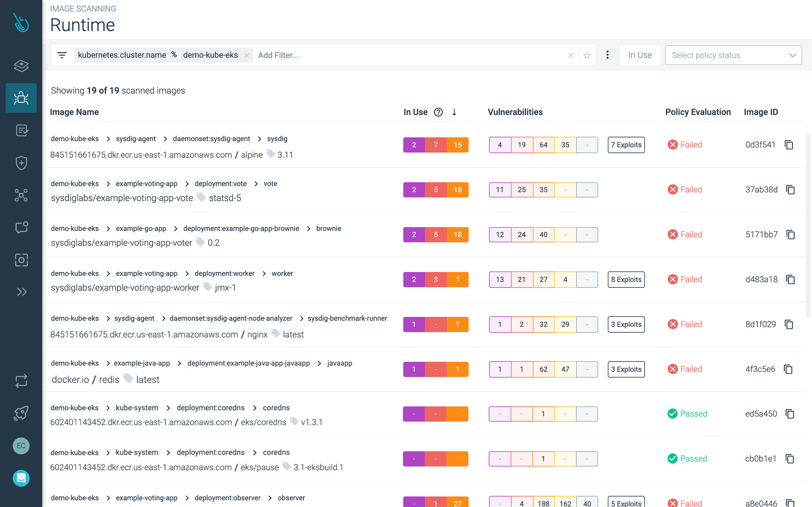Viewport: 812px width, 507px height.
Task: Click purple critical count for sysdig-agent row
Action: (414, 145)
